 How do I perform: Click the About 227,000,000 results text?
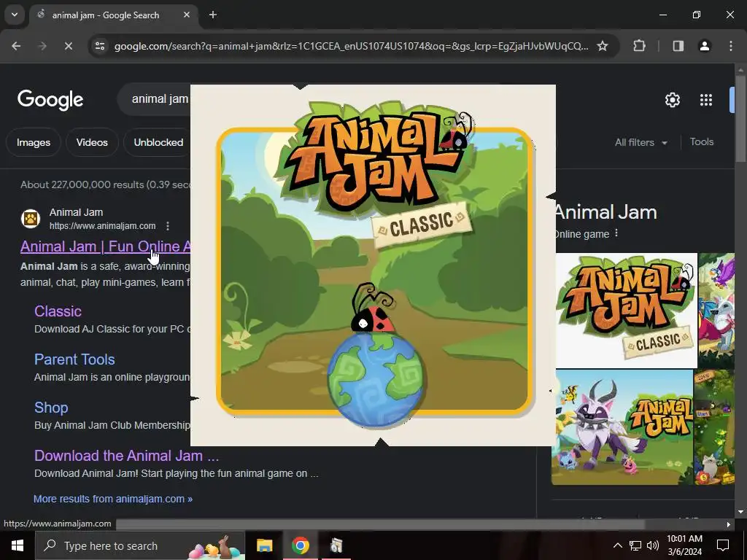point(105,184)
